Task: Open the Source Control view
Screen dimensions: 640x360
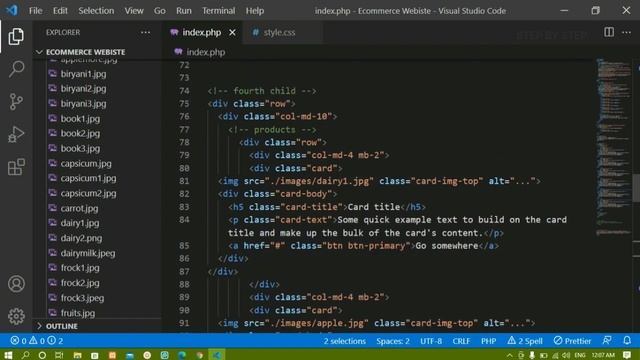Action: [16, 102]
